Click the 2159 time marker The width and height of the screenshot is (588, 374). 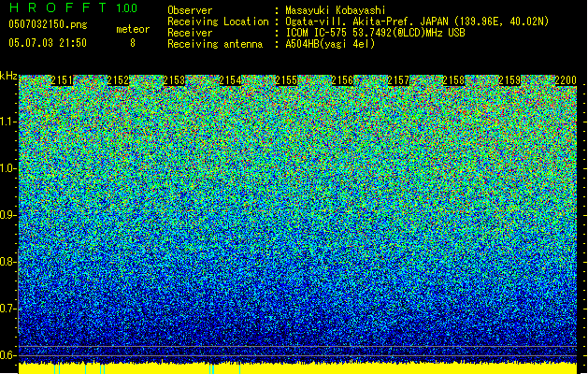(x=509, y=80)
